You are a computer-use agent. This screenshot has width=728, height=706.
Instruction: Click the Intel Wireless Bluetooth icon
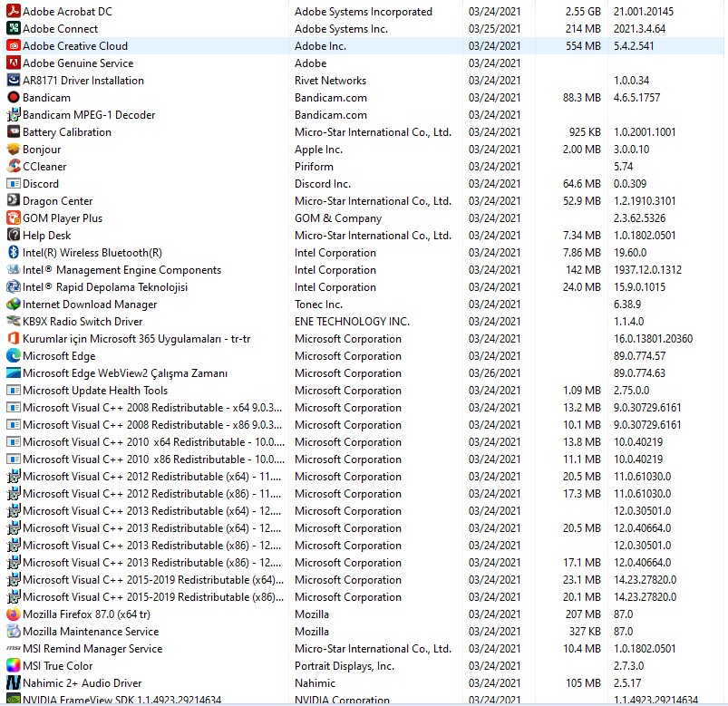tap(14, 253)
